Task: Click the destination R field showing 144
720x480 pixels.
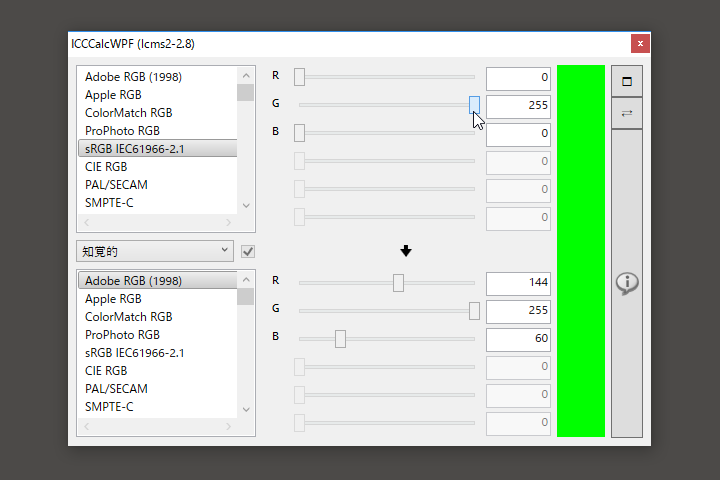Action: (518, 283)
